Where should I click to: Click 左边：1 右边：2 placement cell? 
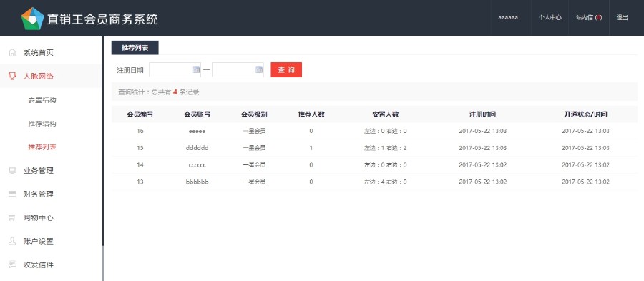(x=385, y=148)
